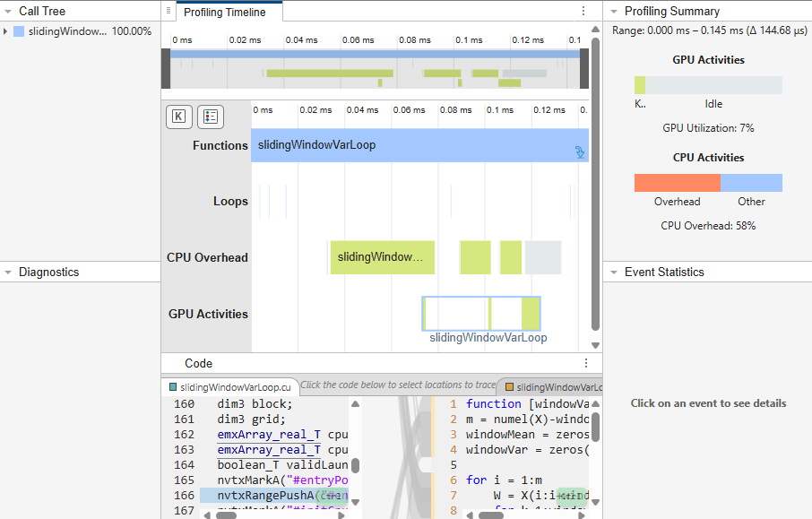The image size is (812, 519).
Task: Click MATLAB line 6 for loop
Action: [504, 480]
